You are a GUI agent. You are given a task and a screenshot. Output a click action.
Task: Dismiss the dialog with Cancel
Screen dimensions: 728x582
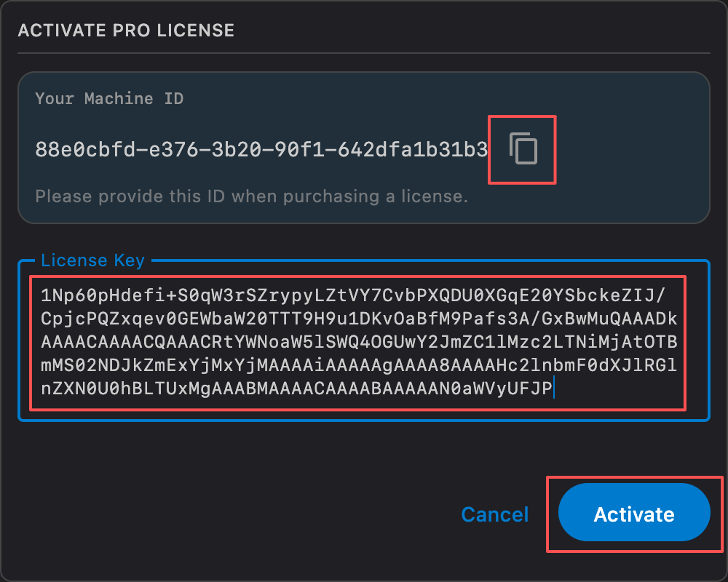pyautogui.click(x=494, y=514)
